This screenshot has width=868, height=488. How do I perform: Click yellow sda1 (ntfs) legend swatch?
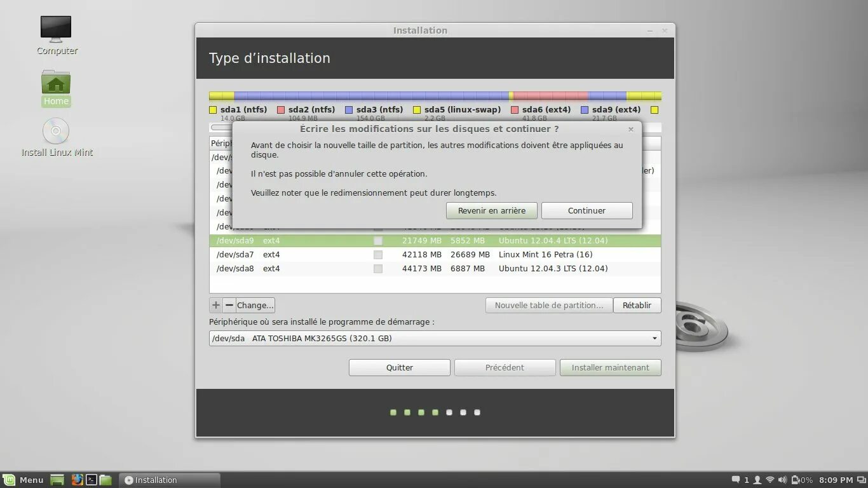point(213,110)
